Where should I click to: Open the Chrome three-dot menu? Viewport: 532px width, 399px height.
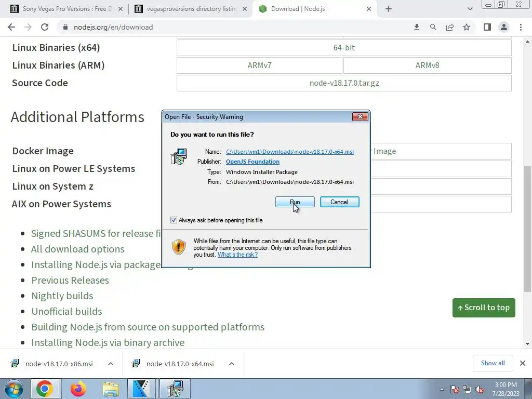(x=521, y=27)
